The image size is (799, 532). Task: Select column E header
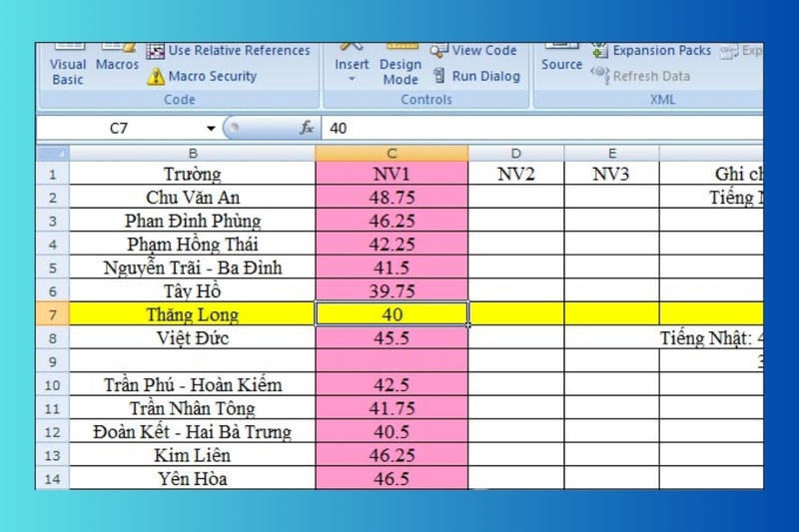[x=611, y=154]
